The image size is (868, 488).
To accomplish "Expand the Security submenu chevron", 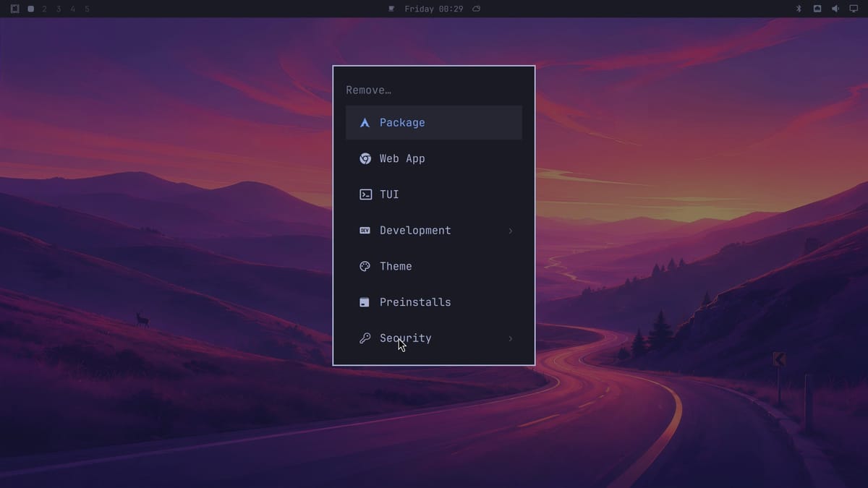I will [x=511, y=338].
